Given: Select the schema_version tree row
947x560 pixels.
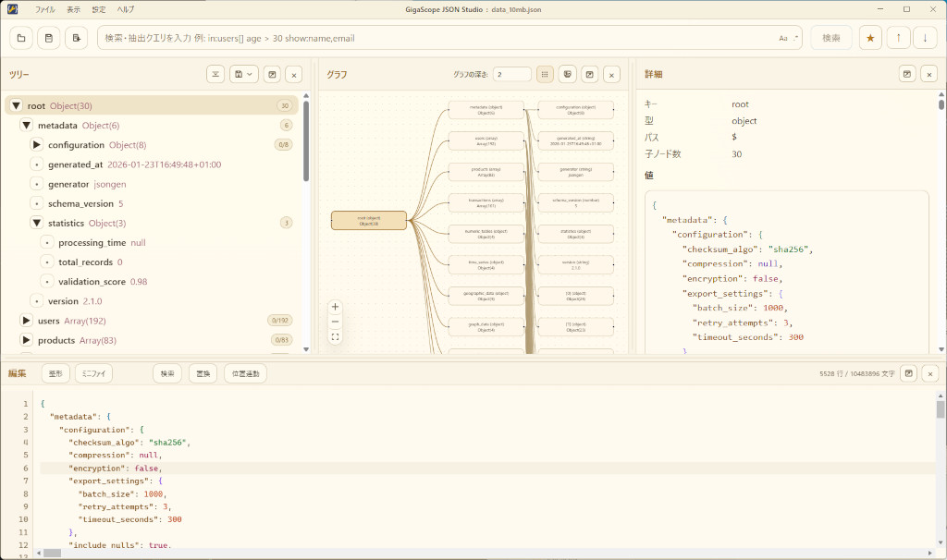Looking at the screenshot, I should point(162,203).
